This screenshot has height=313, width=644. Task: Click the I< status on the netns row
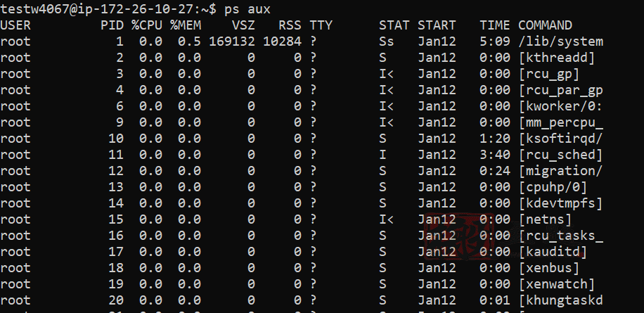click(387, 219)
